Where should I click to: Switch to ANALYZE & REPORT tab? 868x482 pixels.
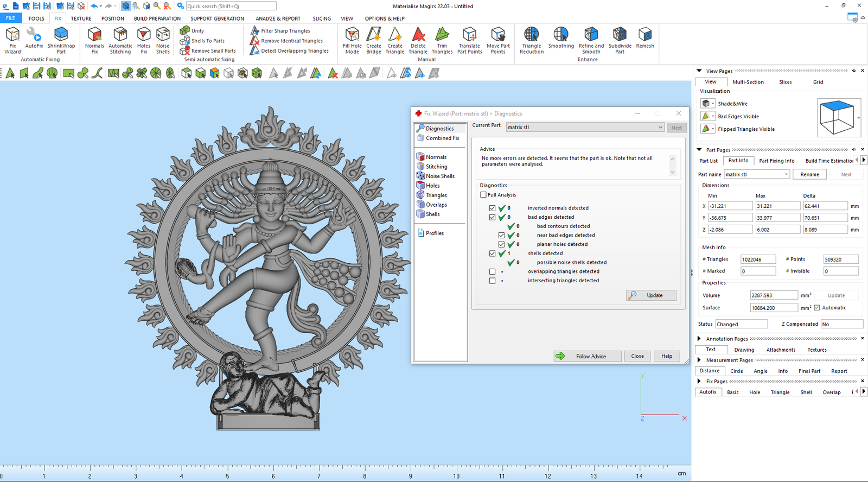278,18
